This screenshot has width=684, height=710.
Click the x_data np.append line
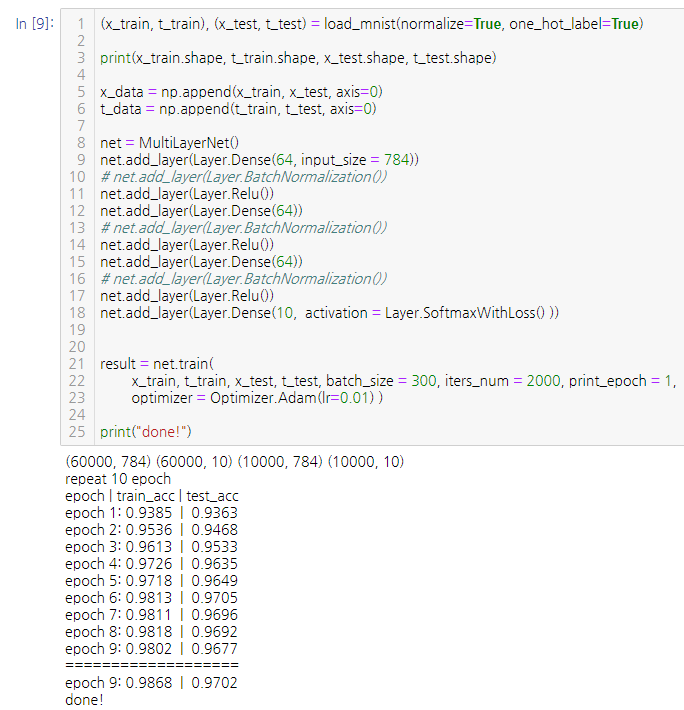tap(240, 92)
